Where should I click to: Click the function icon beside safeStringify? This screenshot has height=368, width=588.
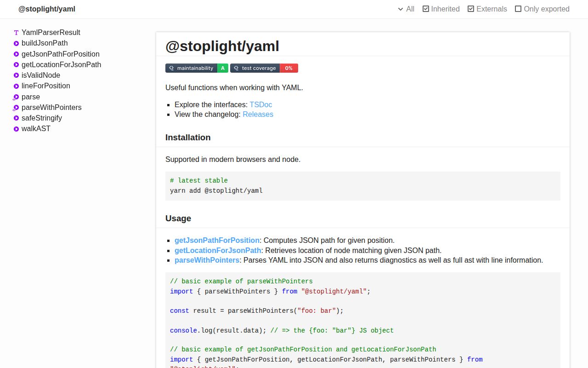16,118
